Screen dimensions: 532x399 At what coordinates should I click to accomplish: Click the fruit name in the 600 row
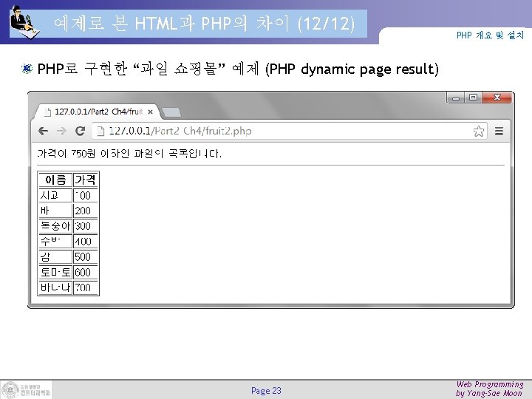point(55,272)
